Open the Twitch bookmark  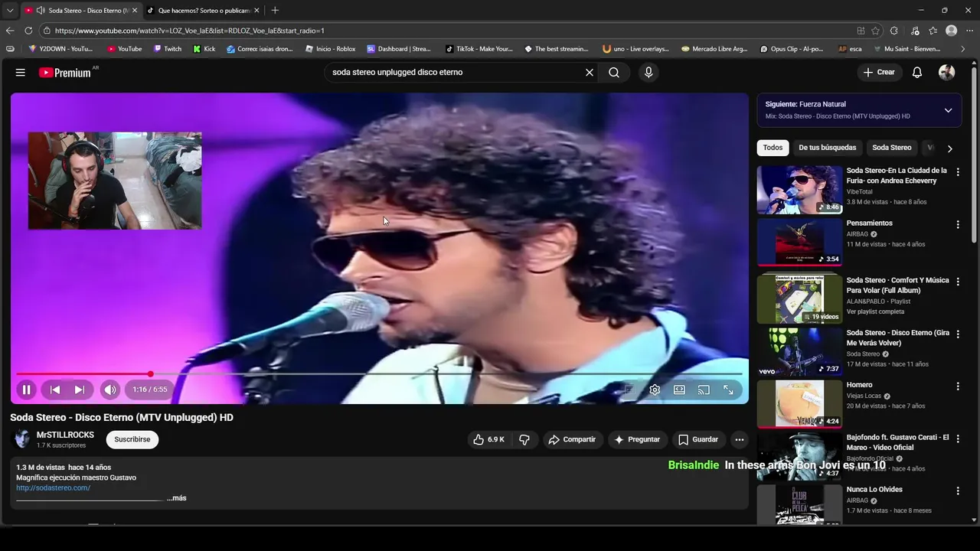pos(168,49)
